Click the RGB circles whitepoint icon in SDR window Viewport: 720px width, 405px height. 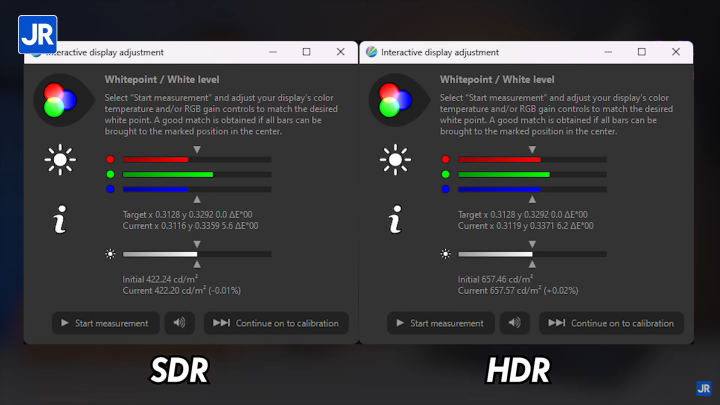point(60,99)
